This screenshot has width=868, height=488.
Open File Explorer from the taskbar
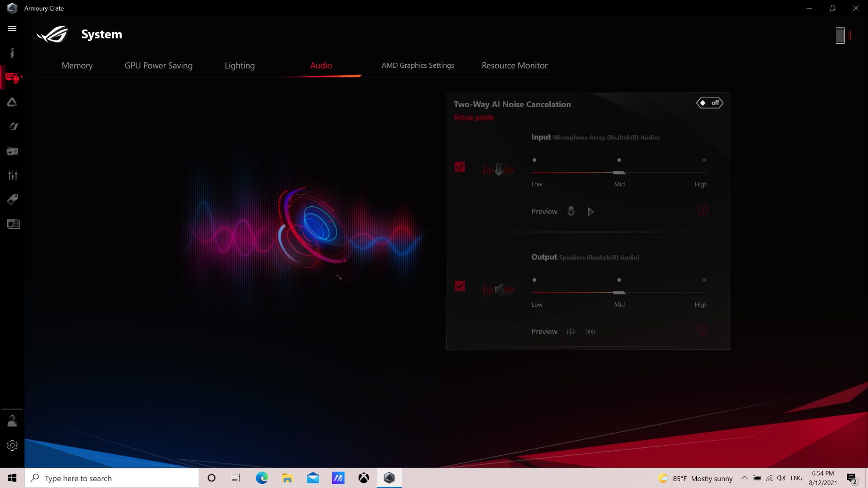point(287,478)
